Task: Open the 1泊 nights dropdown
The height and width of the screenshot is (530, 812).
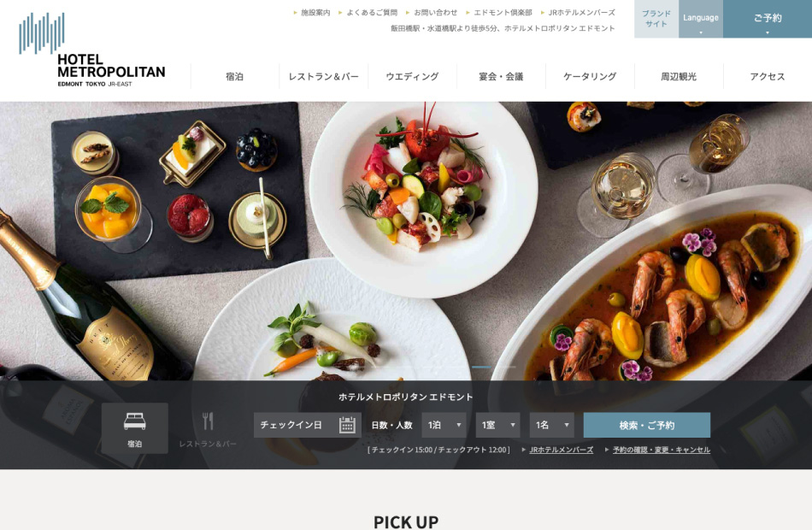Action: pyautogui.click(x=444, y=425)
